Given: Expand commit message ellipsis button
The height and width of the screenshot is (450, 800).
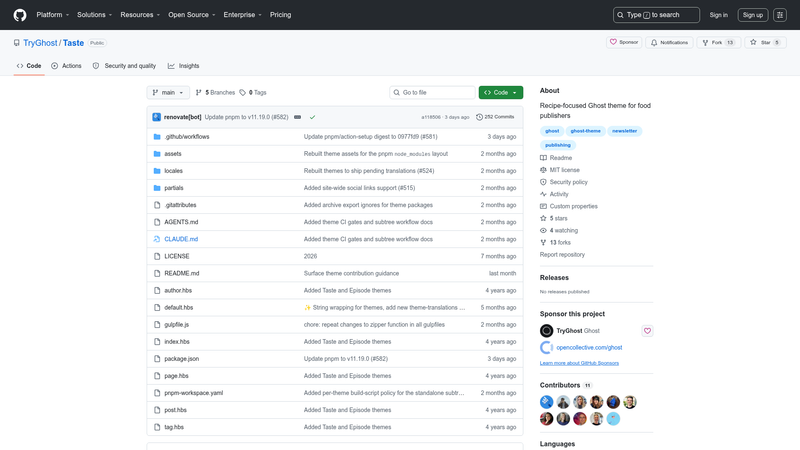Looking at the screenshot, I should [x=297, y=117].
